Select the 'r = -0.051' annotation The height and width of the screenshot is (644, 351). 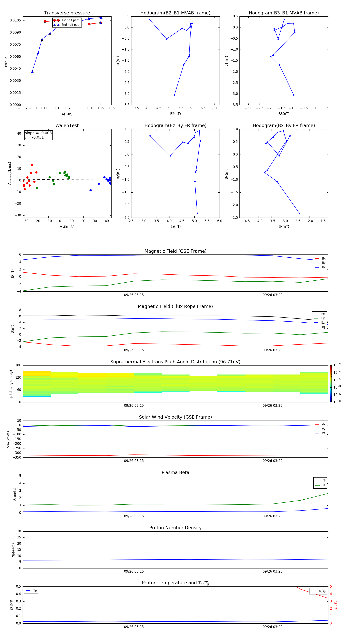(x=34, y=137)
